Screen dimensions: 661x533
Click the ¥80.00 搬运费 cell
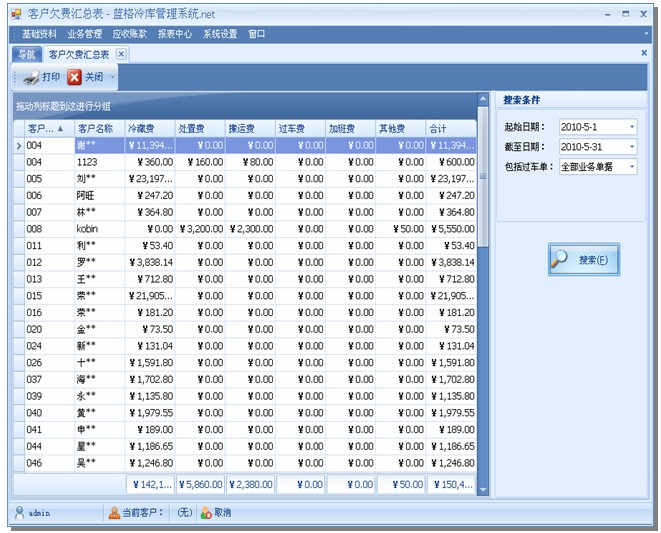[x=250, y=162]
